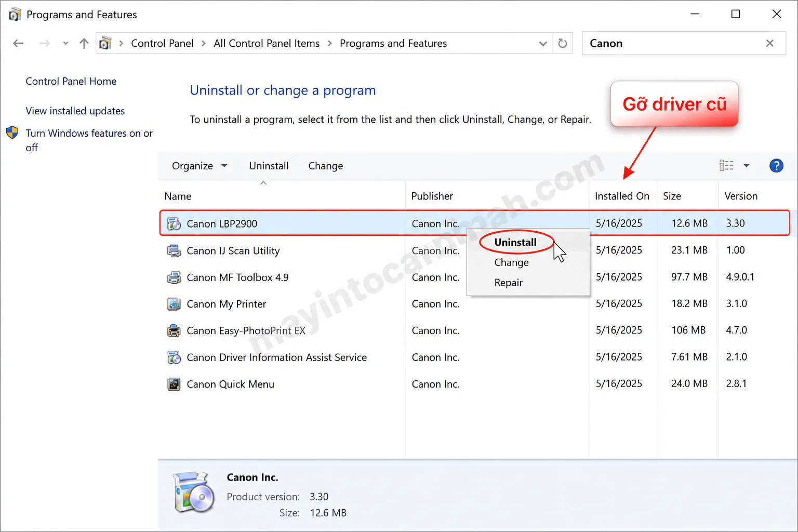Expand the view options dropdown arrow
Image resolution: width=798 pixels, height=532 pixels.
click(x=746, y=166)
